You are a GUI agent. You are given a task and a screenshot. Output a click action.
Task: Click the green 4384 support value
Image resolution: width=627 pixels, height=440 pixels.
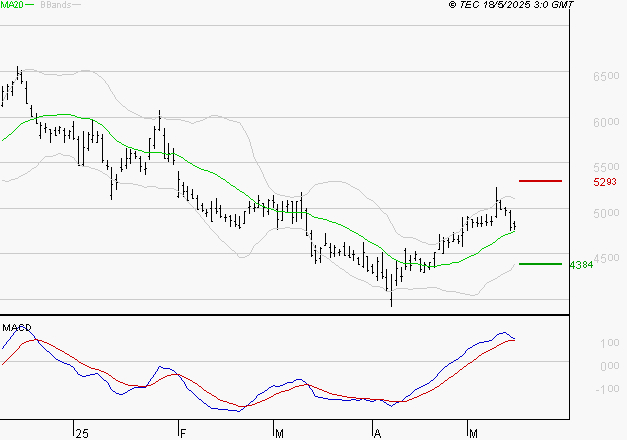click(581, 265)
